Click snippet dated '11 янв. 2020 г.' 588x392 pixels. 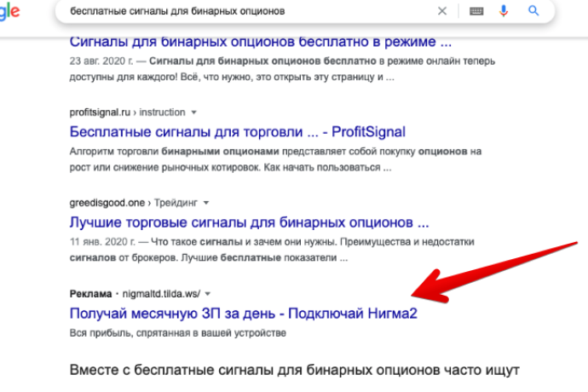coord(272,250)
